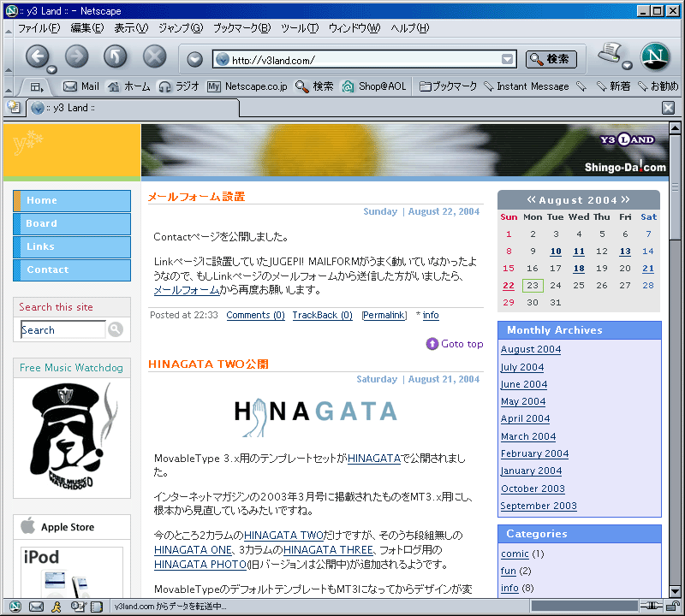This screenshot has width=685, height=616.
Task: Click the Search this site input field
Action: tap(63, 329)
